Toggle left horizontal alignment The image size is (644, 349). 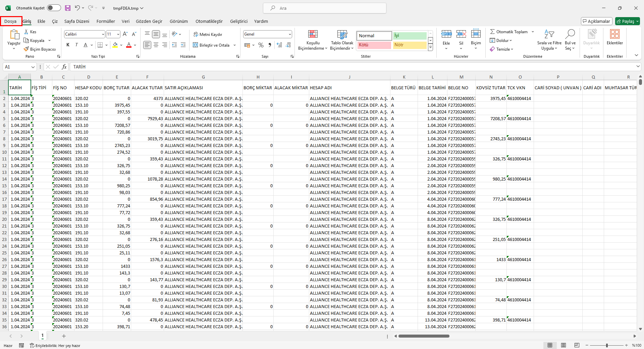tap(147, 45)
